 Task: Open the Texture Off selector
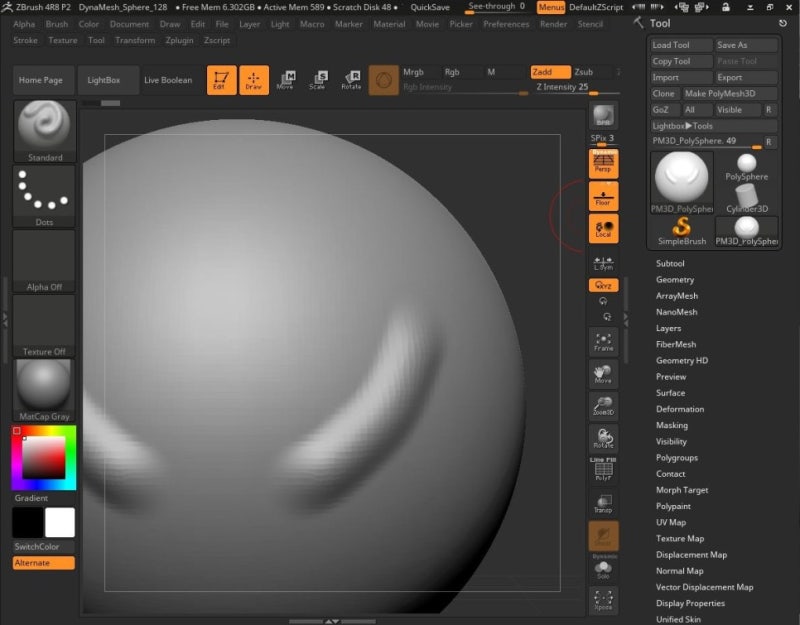point(44,326)
